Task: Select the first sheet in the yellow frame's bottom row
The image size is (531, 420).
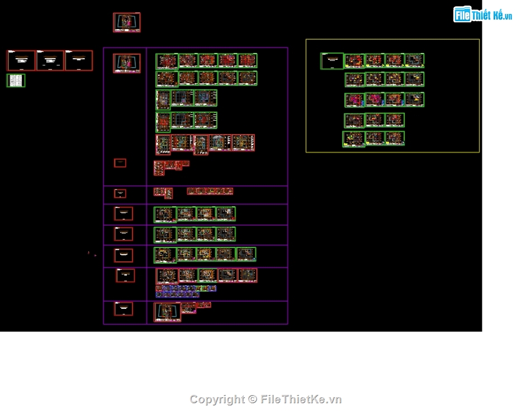Action: [354, 140]
